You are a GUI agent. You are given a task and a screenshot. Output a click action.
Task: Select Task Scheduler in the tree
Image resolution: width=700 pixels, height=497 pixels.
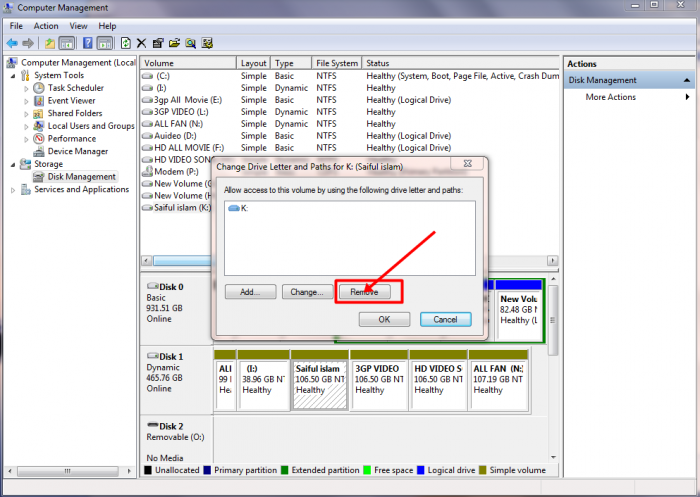pyautogui.click(x=75, y=88)
